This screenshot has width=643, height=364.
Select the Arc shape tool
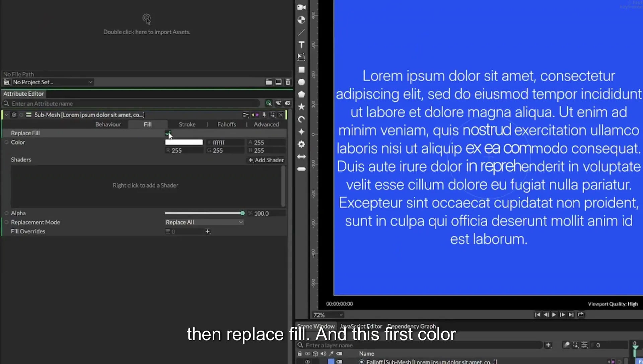coord(301,119)
